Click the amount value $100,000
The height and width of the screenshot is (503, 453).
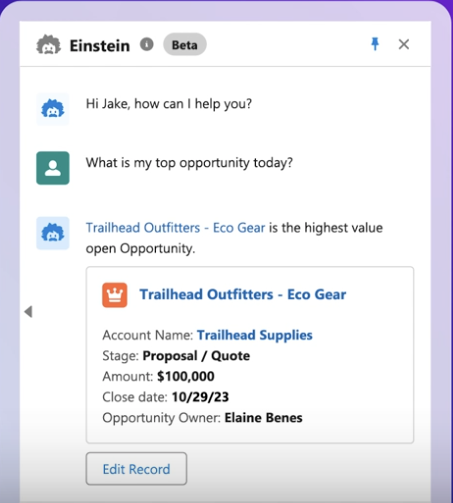pos(186,377)
